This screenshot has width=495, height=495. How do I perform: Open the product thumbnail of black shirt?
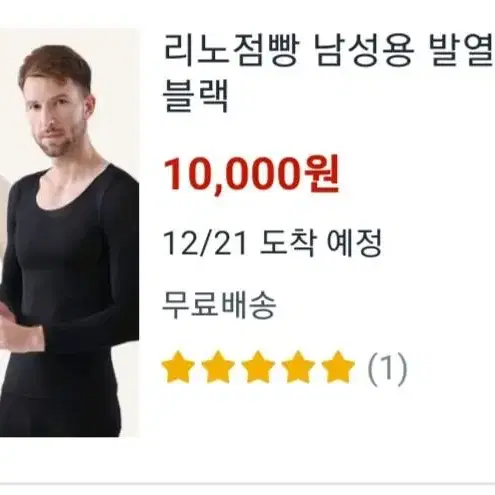click(69, 233)
